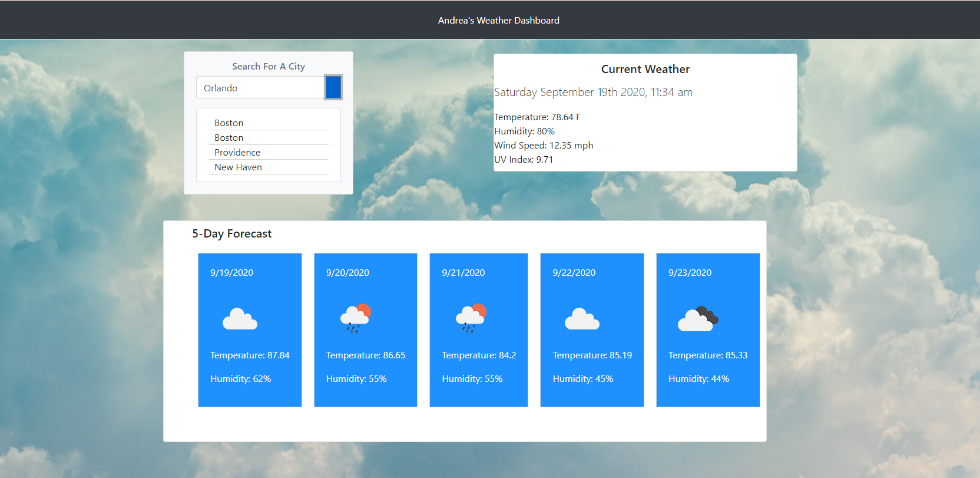Click the Andrea's Weather Dashboard header title
Viewport: 980px width, 478px height.
[x=499, y=20]
